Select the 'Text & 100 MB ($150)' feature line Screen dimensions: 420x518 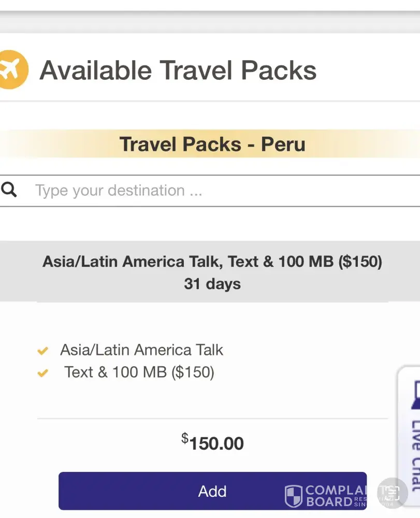139,372
